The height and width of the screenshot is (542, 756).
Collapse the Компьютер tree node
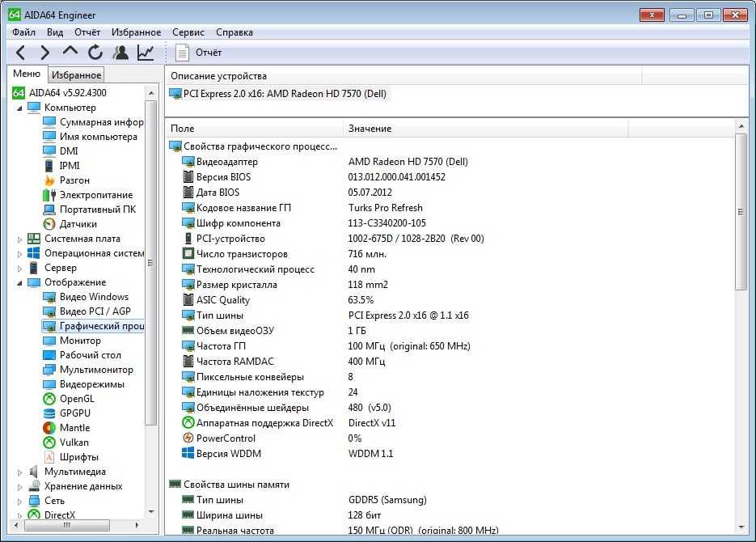[x=19, y=108]
